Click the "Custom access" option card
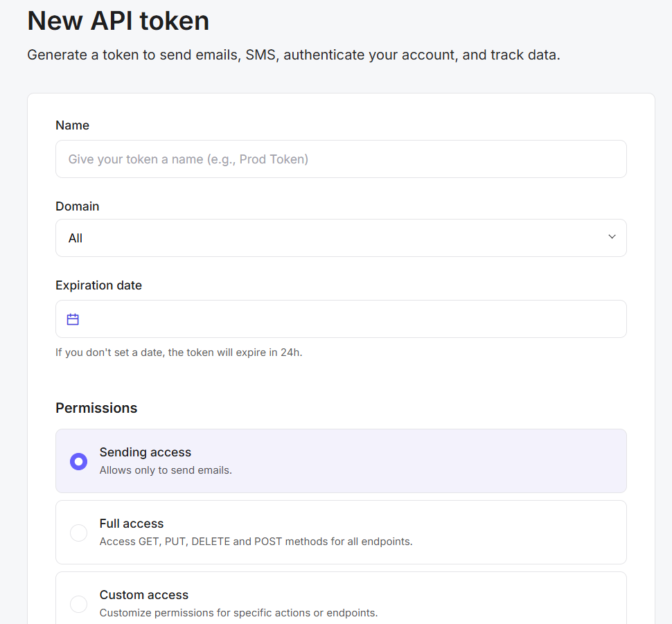The image size is (672, 624). click(341, 601)
